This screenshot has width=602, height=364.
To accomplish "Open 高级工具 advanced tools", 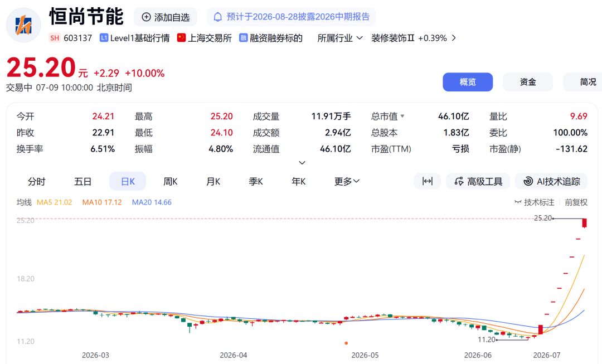I will click(478, 181).
